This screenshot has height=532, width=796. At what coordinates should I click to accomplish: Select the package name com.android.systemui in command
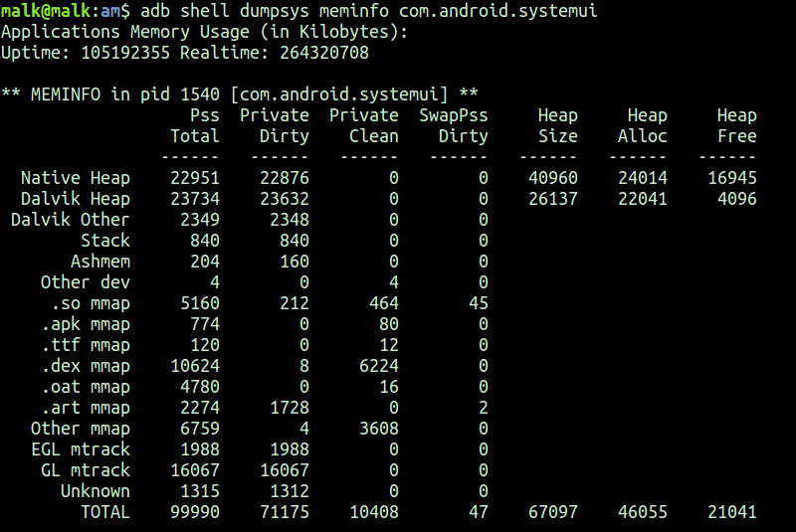tap(498, 11)
